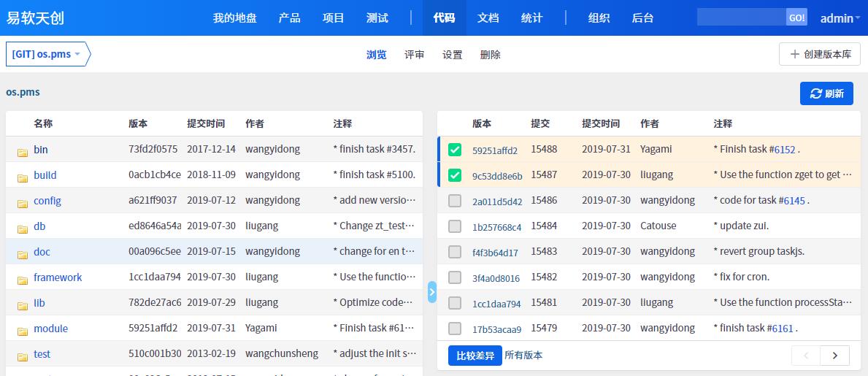Click the 创建版本库 button
This screenshot has width=868, height=376.
pyautogui.click(x=819, y=54)
